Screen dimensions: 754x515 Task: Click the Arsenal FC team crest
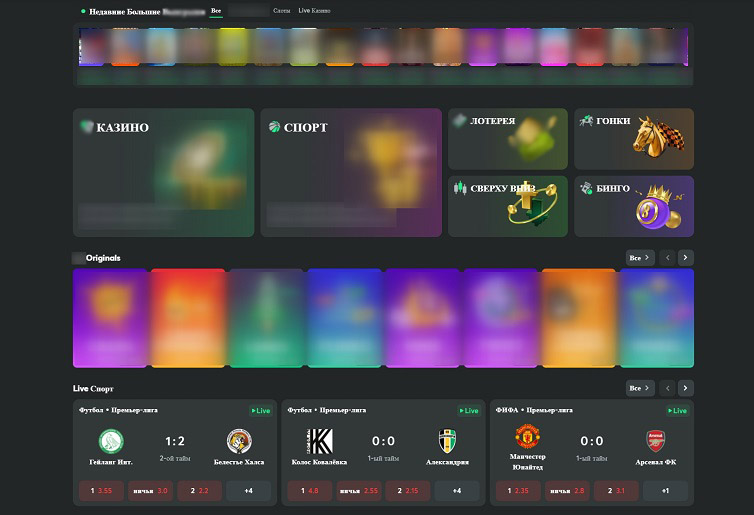click(x=656, y=440)
